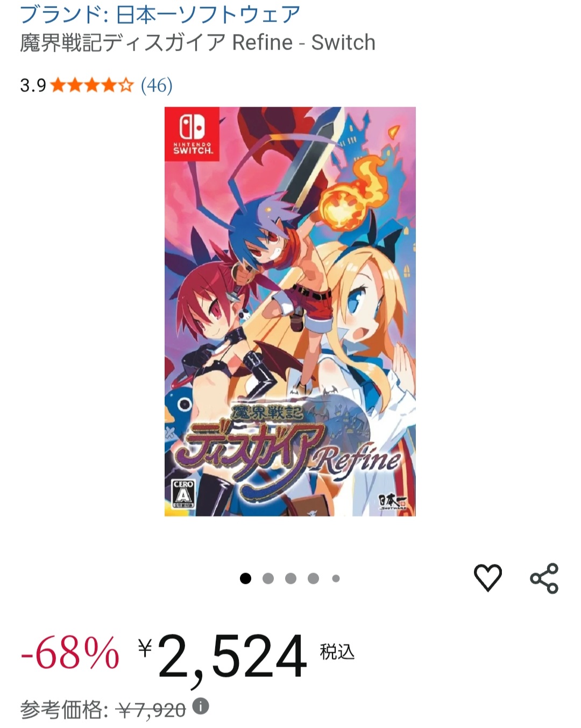
Task: Tap the 参考価格 label
Action: coord(64,710)
